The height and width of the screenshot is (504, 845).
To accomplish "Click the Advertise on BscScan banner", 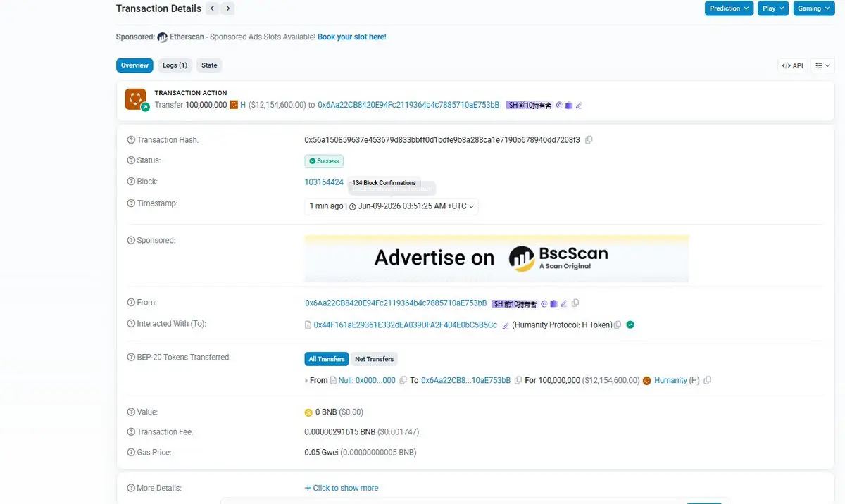I will pos(496,258).
